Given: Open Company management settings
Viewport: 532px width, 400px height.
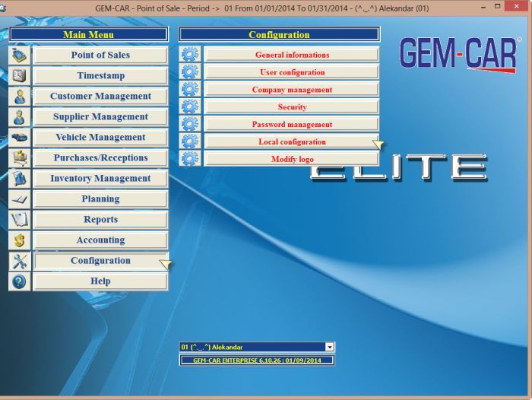Looking at the screenshot, I should (x=292, y=90).
